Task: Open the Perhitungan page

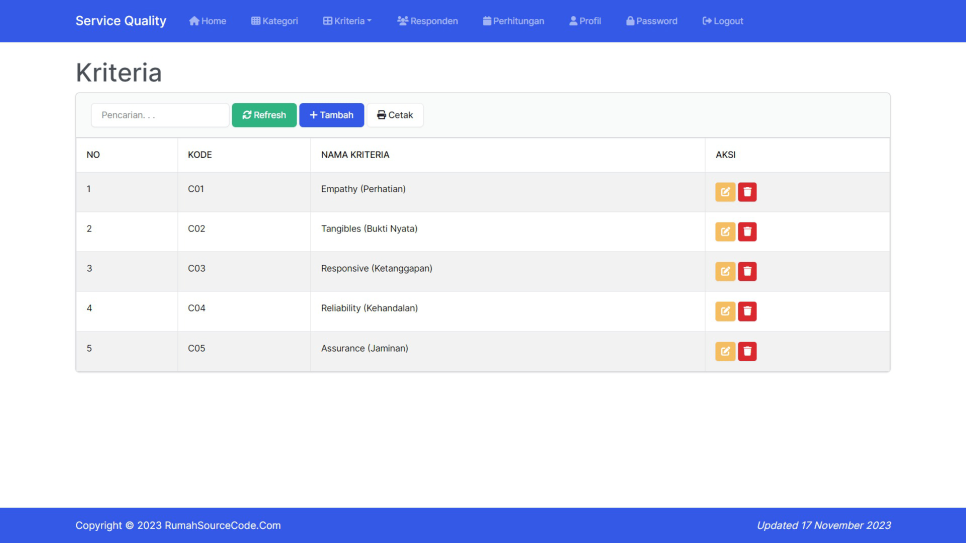Action: tap(514, 21)
